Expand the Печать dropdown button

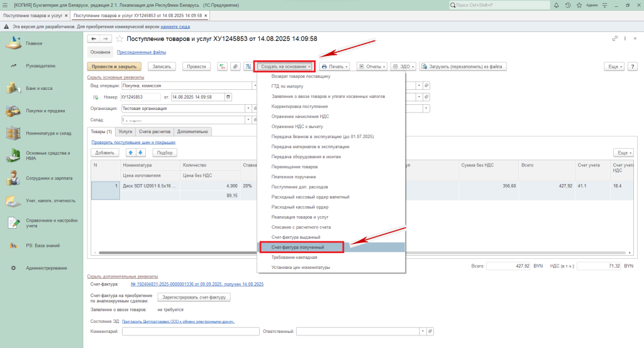pyautogui.click(x=335, y=66)
